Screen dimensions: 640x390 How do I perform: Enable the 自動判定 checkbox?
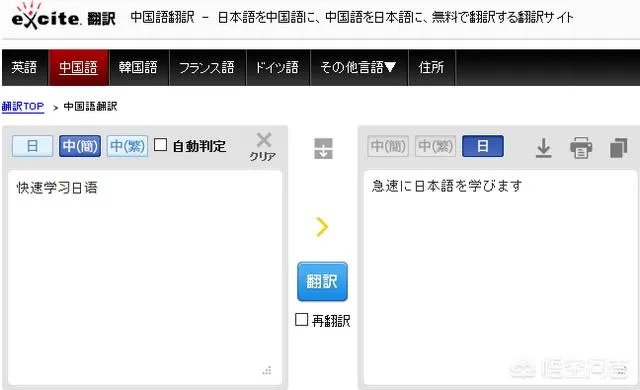[160, 144]
